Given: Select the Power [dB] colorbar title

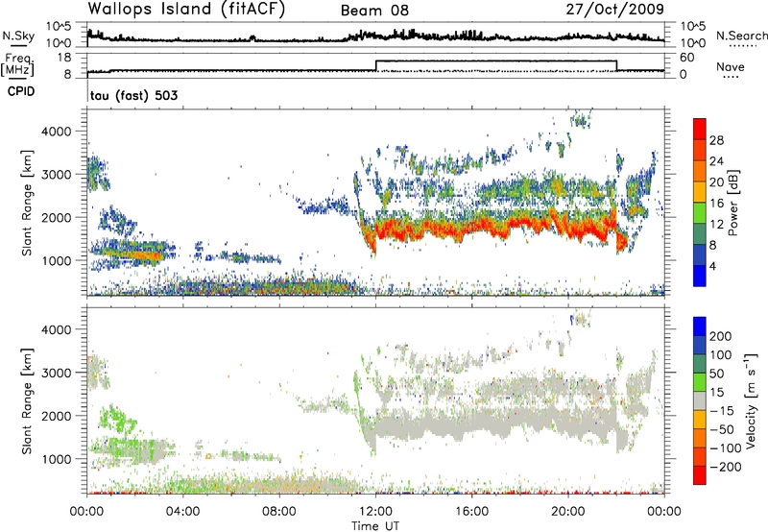Looking at the screenshot, I should [732, 203].
